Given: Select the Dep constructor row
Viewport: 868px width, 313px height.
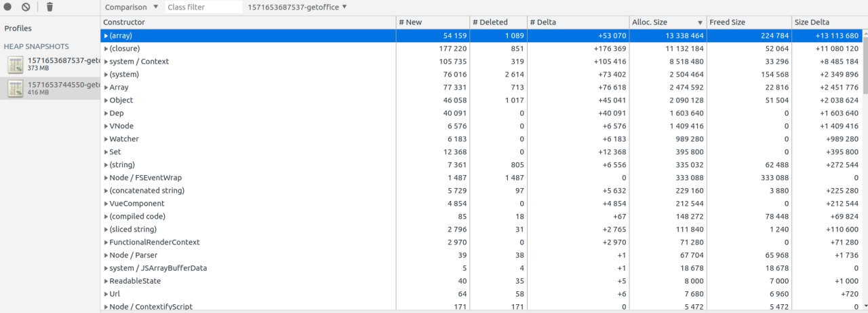Looking at the screenshot, I should click(x=484, y=113).
